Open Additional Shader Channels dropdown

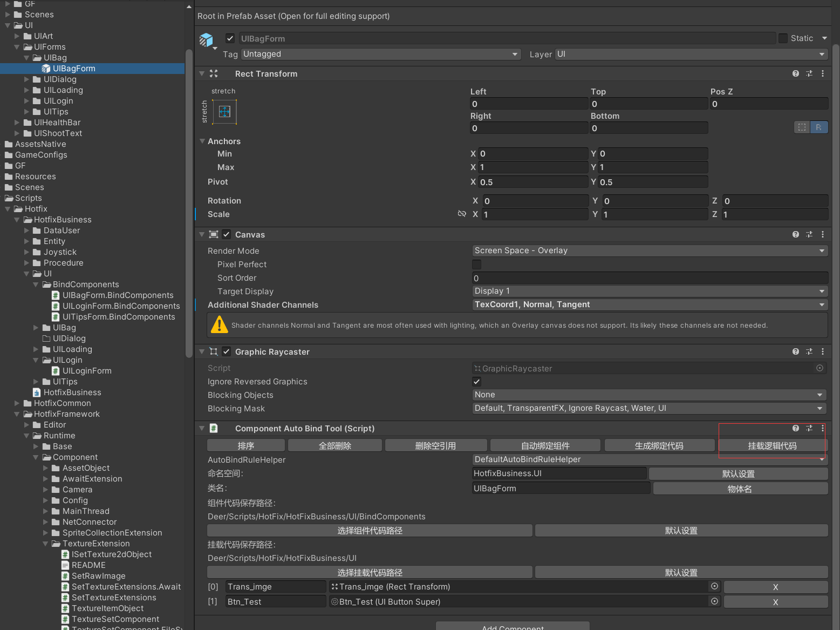[650, 304]
